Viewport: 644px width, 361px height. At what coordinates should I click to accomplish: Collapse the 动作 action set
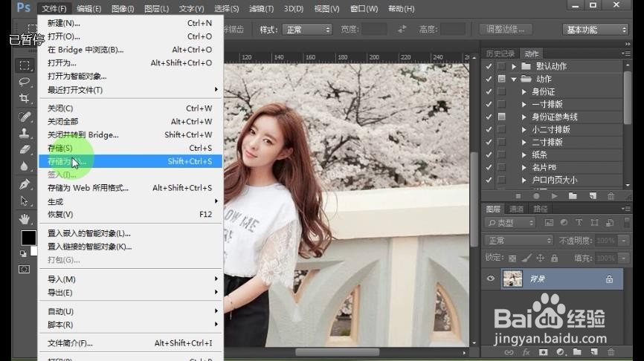pos(514,79)
